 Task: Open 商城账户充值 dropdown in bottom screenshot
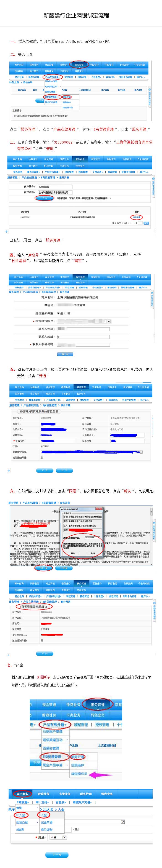[x=82, y=802]
